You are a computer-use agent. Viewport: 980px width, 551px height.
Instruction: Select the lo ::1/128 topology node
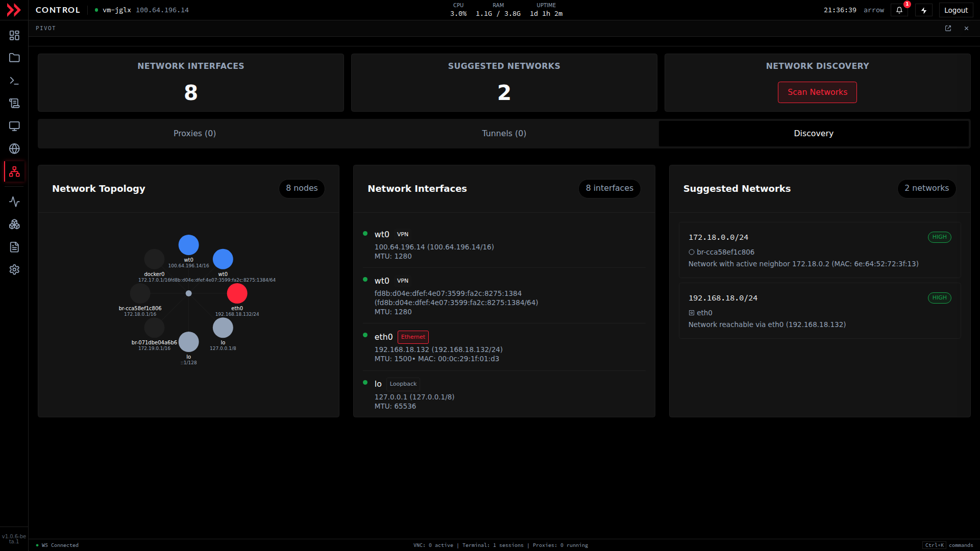coord(188,342)
